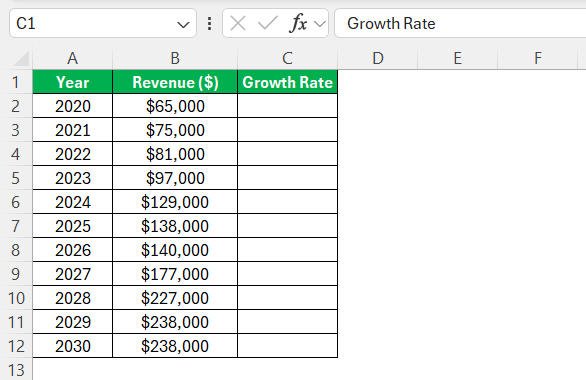Select the cell containing 2020
This screenshot has height=380, width=586.
(x=73, y=106)
